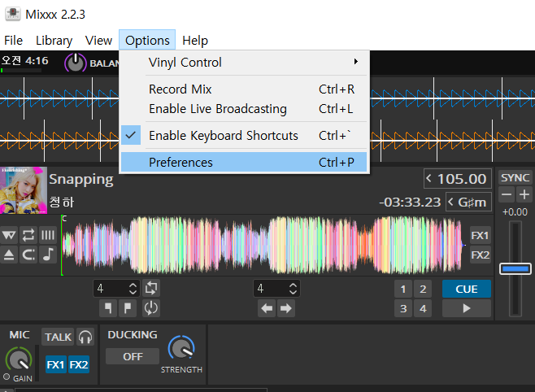Toggle the reloop button
Image resolution: width=535 pixels, height=392 pixels.
coord(150,308)
